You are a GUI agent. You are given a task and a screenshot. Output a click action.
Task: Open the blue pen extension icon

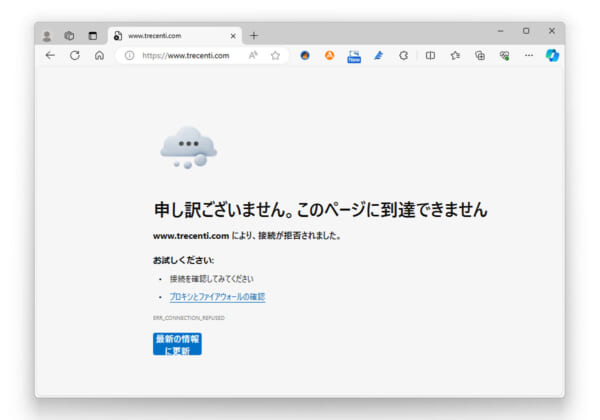pos(379,56)
